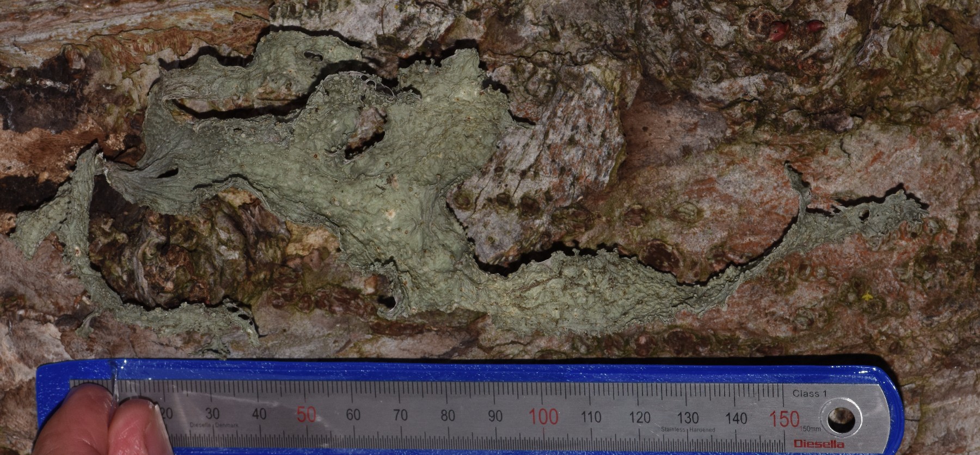Click the 60 mark on the ruler
This screenshot has width=980, height=455.
pyautogui.click(x=353, y=415)
